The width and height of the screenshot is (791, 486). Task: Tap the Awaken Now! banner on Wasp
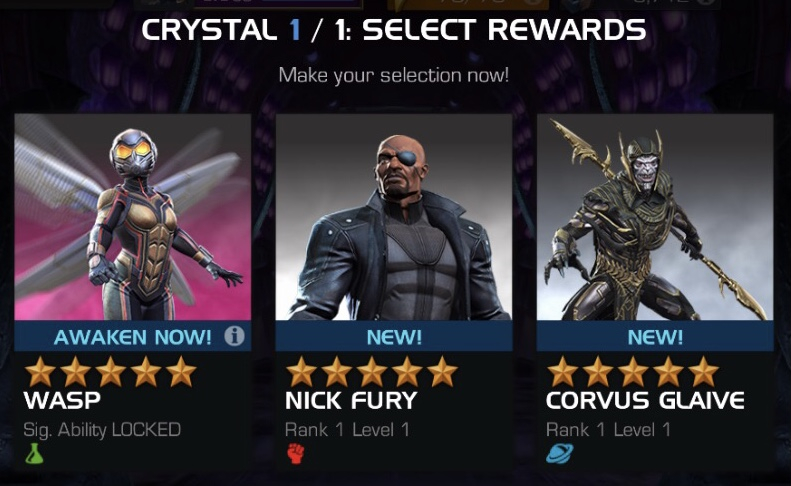[x=133, y=336]
